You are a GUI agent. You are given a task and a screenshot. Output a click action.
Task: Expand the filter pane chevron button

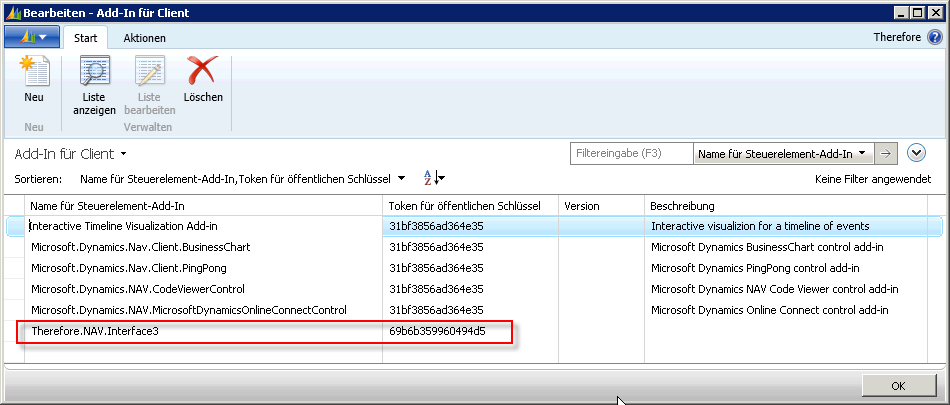917,153
